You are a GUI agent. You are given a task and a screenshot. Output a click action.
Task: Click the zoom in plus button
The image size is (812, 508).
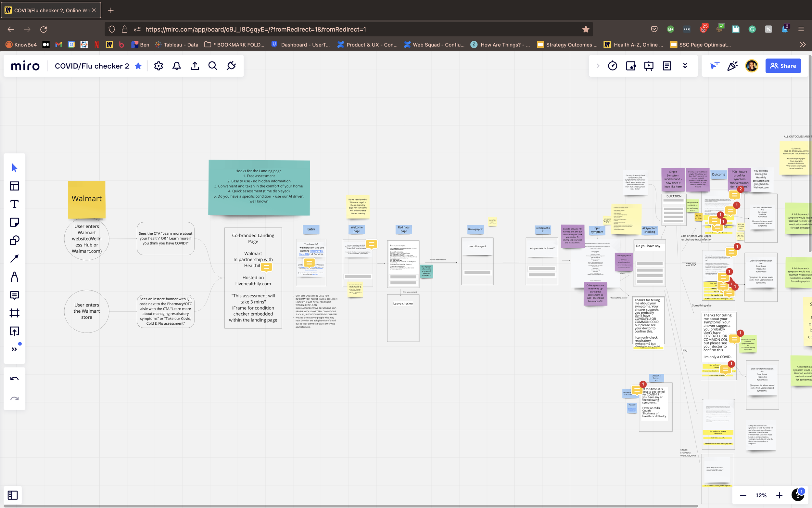[779, 495]
